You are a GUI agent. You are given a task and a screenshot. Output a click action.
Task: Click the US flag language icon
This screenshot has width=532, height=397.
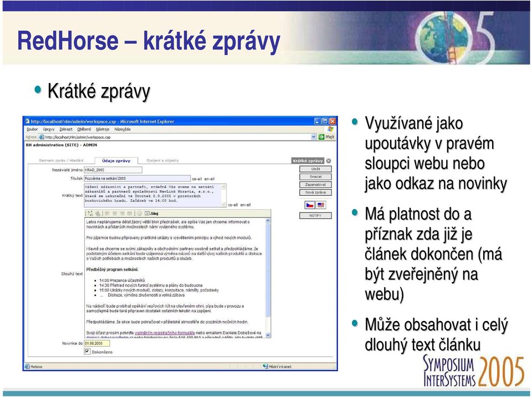pos(321,205)
